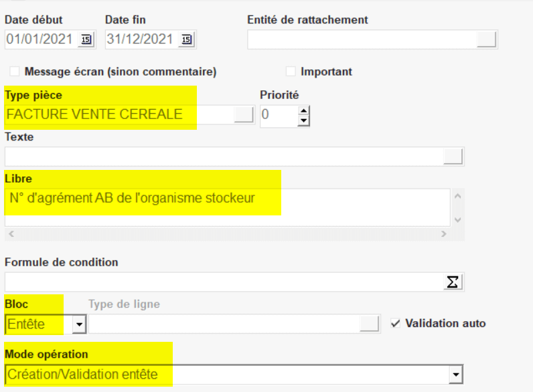This screenshot has width=533, height=392.
Task: Expand the Bloc dropdown showing Entête
Action: (x=80, y=324)
